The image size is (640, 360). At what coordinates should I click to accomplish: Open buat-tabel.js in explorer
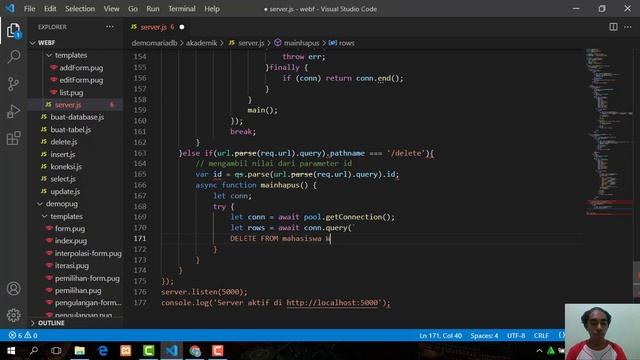point(71,129)
